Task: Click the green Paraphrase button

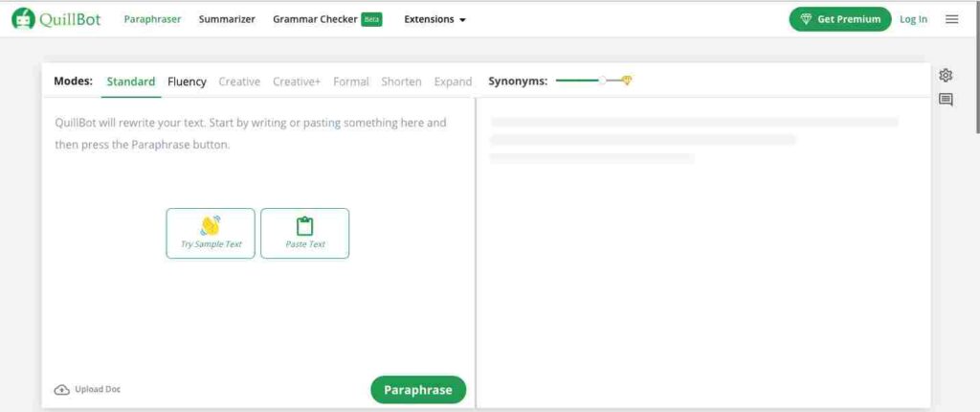Action: click(418, 389)
